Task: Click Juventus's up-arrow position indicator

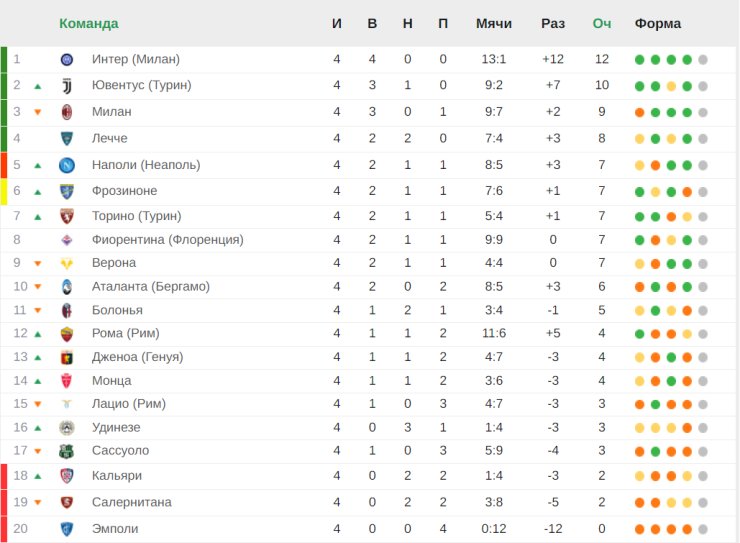Action: point(38,86)
